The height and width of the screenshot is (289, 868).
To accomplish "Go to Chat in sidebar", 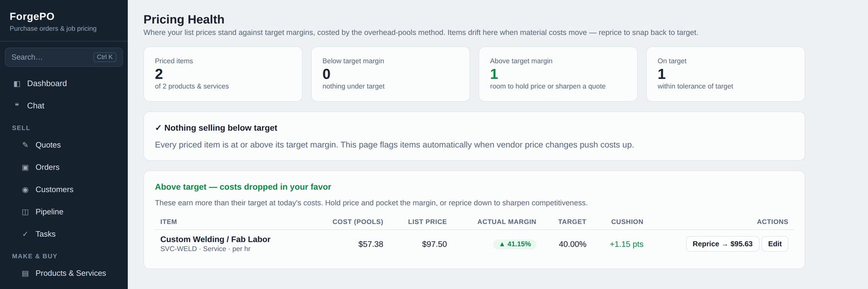I will click(64, 106).
